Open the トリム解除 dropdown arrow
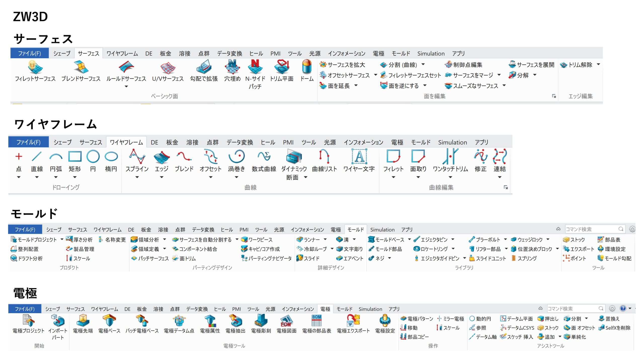The image size is (644, 362). (x=598, y=64)
